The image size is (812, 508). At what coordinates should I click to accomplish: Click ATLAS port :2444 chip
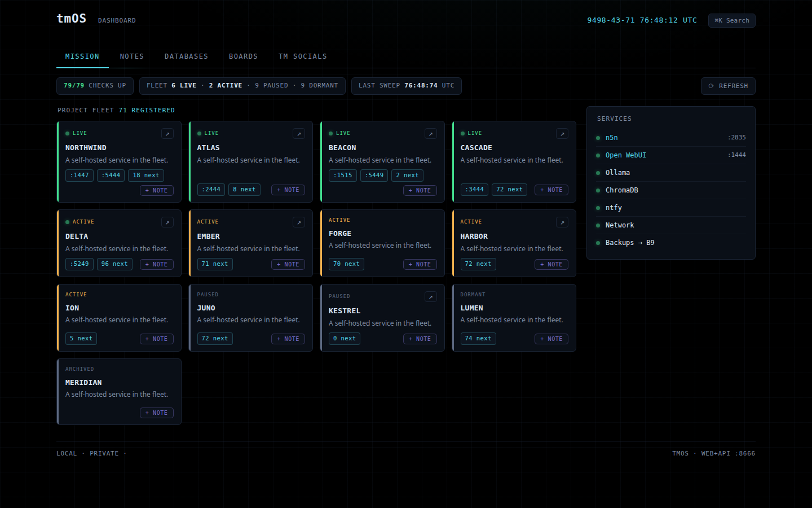[211, 190]
